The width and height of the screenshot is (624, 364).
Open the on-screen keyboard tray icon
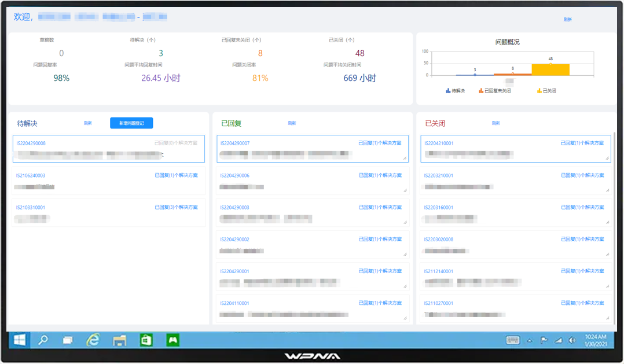pyautogui.click(x=513, y=340)
